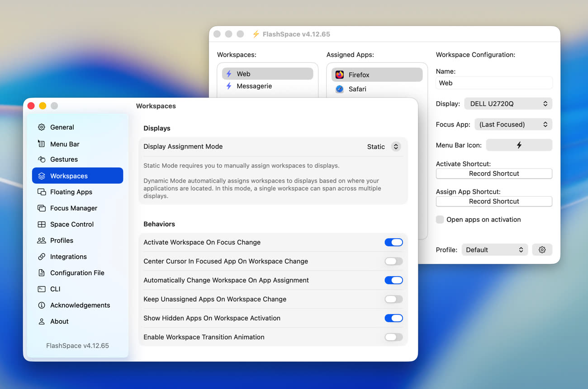Click Record Shortcut under Activate Shortcut

[494, 173]
